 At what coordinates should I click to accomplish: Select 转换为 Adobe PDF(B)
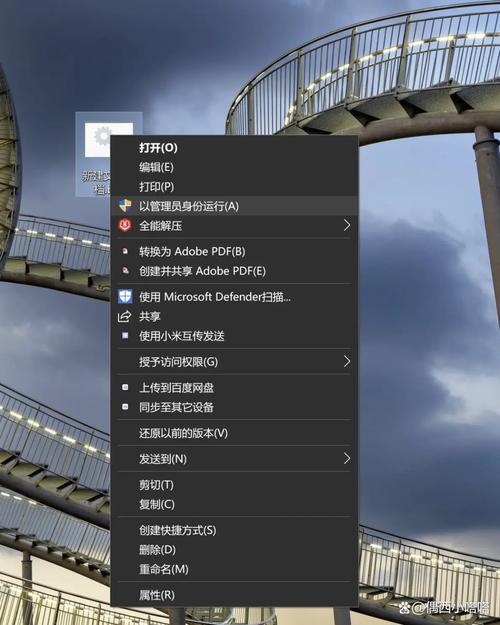(234, 251)
